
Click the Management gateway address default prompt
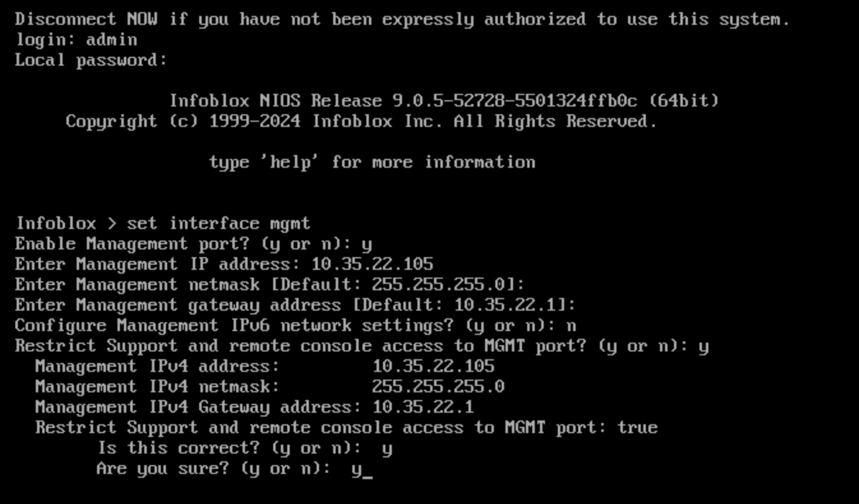click(295, 305)
